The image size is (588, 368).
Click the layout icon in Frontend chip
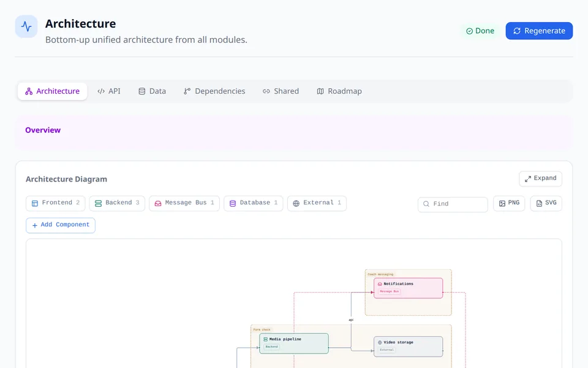tap(35, 204)
